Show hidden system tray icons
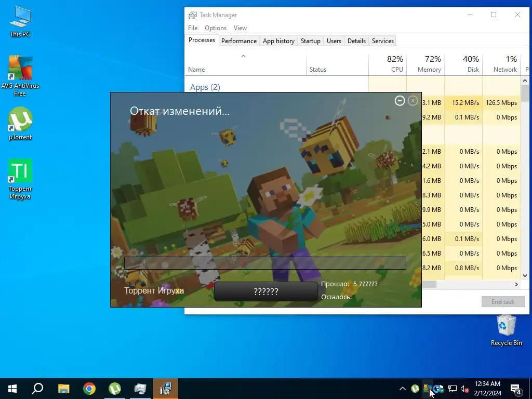This screenshot has height=399, width=532. pos(403,389)
